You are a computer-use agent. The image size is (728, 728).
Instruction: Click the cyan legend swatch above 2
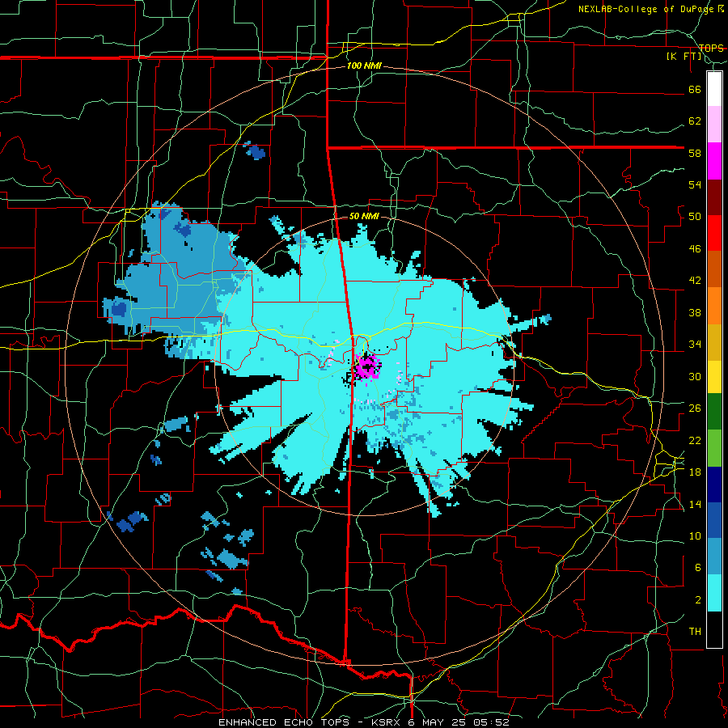[x=714, y=593]
